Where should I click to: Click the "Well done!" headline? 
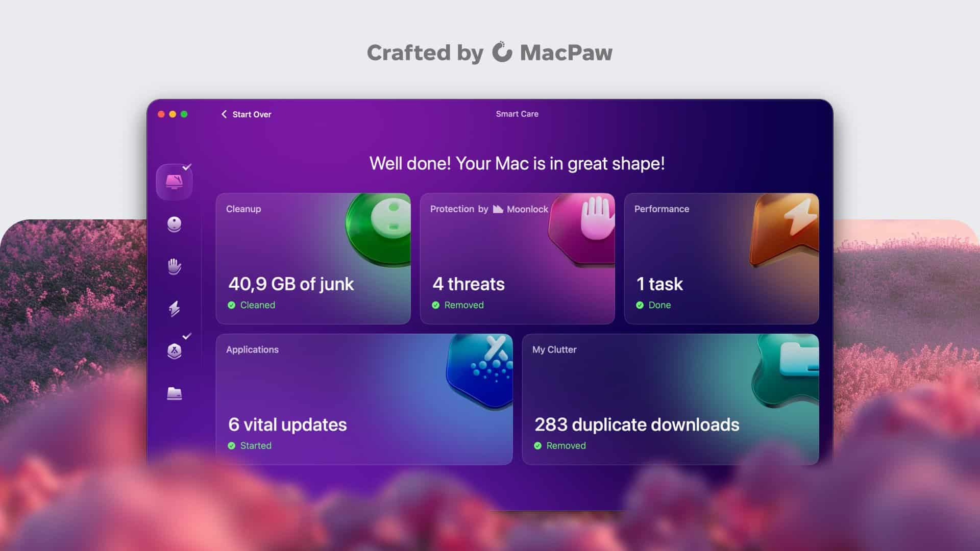517,163
